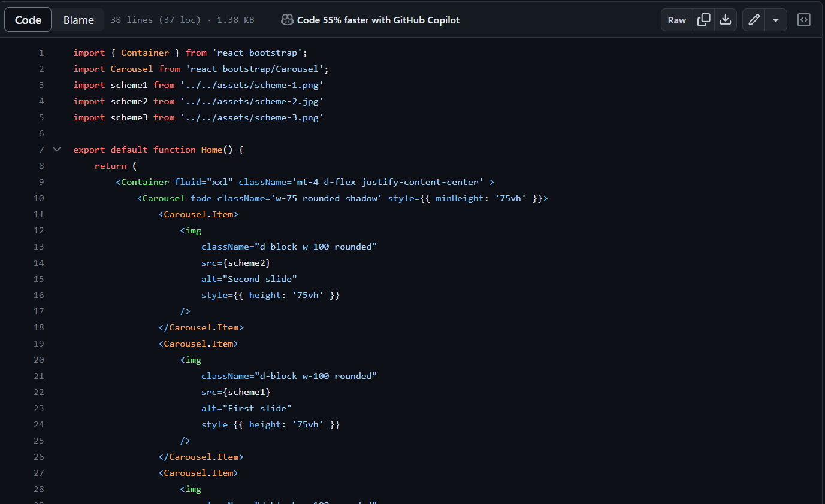Screen dimensions: 825x504
Task: Click alt="First slide" attribute
Action: pyautogui.click(x=246, y=408)
